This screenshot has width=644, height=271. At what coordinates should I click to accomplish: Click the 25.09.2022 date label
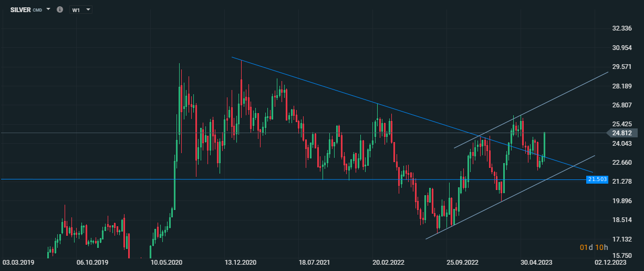click(x=463, y=262)
